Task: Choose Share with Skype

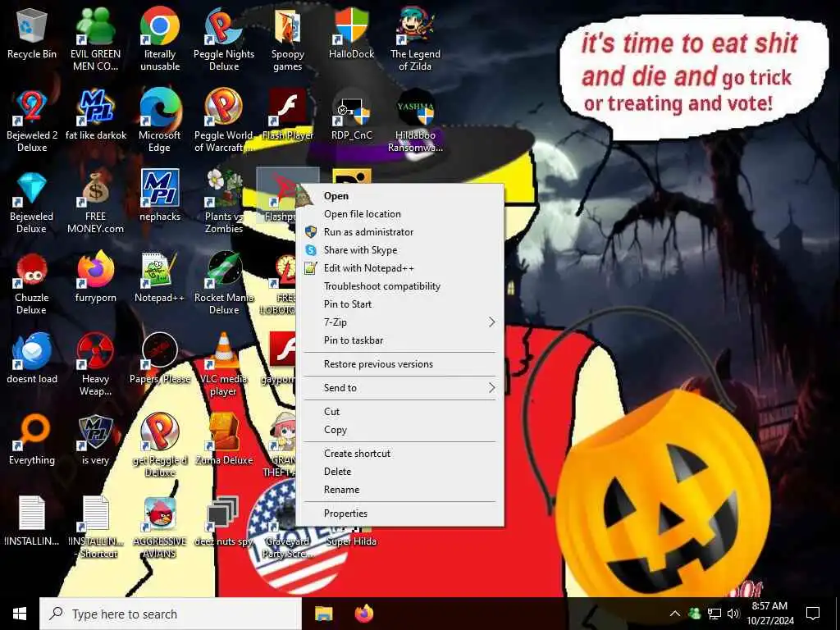Action: pos(399,250)
